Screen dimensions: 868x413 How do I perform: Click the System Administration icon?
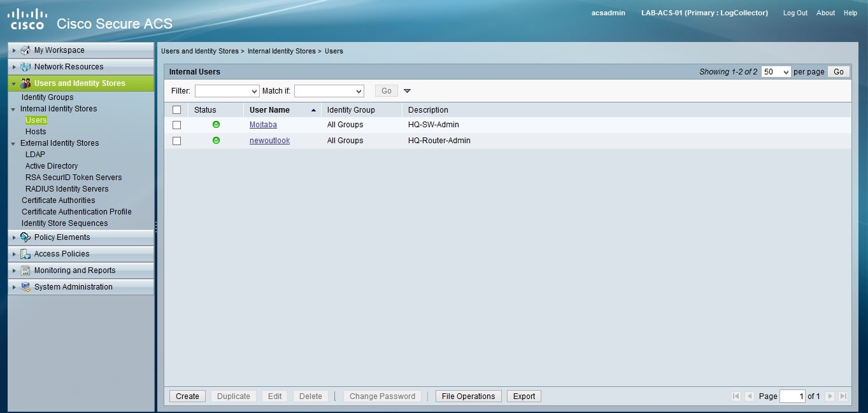coord(25,287)
